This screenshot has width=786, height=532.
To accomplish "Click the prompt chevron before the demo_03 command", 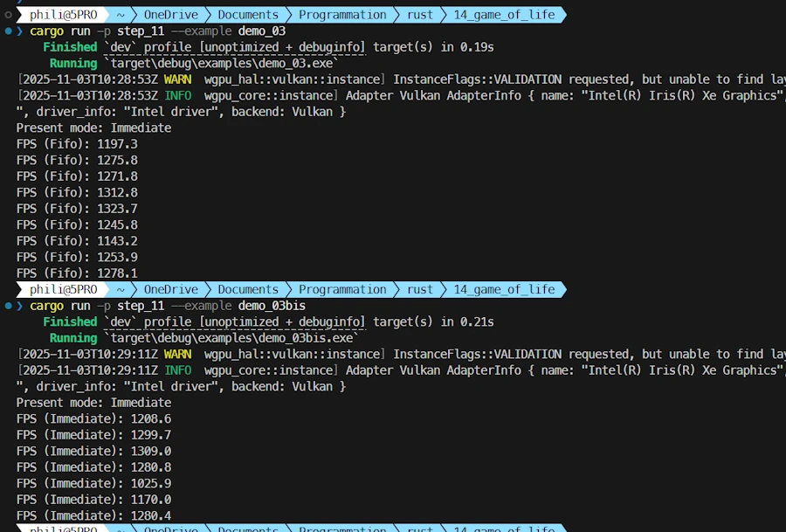I will (x=20, y=31).
